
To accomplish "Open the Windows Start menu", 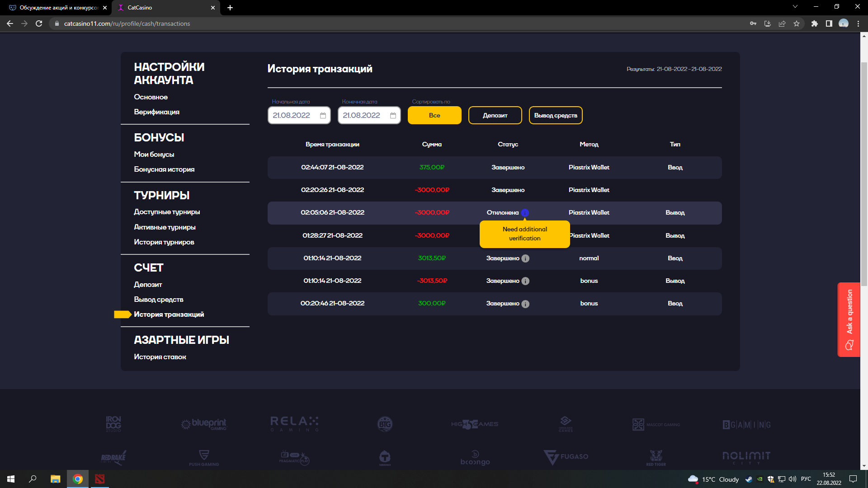I will point(11,479).
